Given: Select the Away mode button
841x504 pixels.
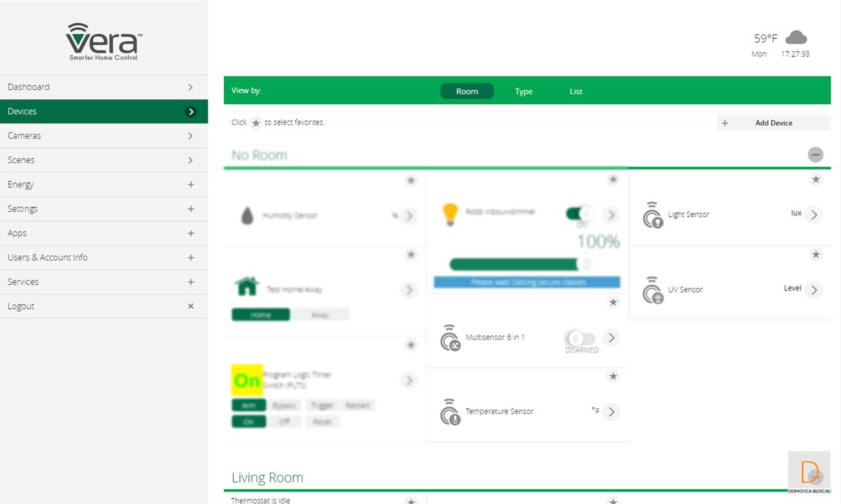Looking at the screenshot, I should click(320, 315).
